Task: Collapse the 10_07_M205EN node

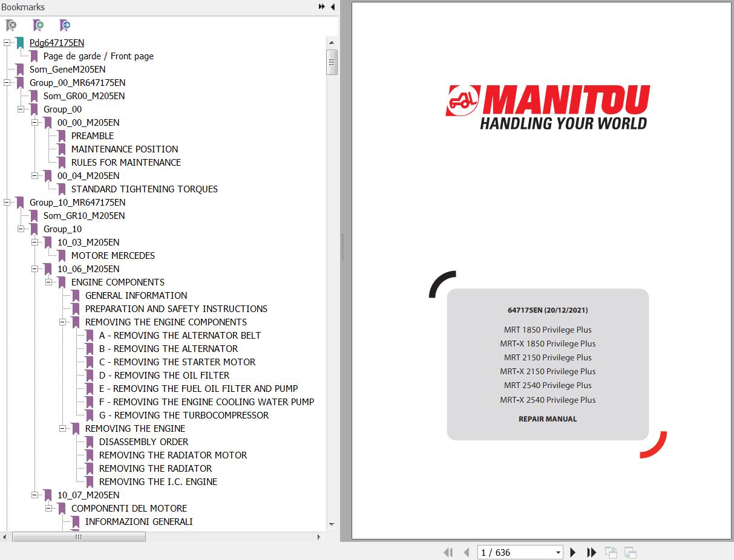Action: [34, 495]
